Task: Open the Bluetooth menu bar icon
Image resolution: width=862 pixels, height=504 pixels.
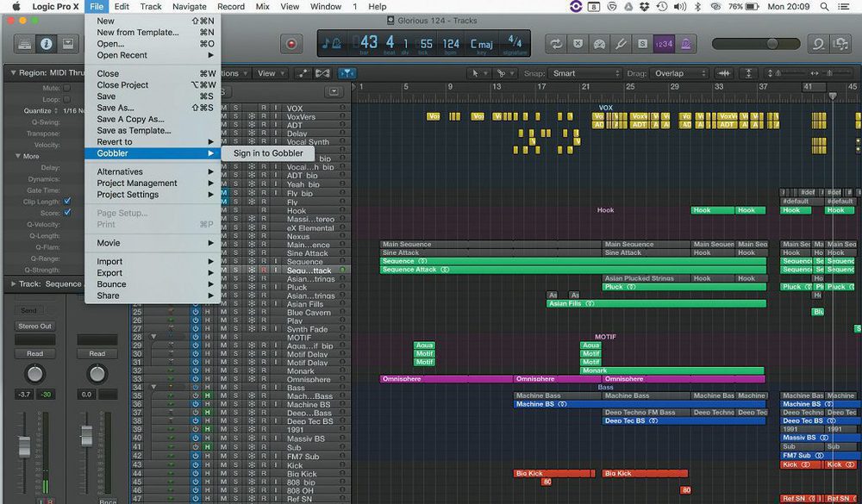Action: coord(698,7)
